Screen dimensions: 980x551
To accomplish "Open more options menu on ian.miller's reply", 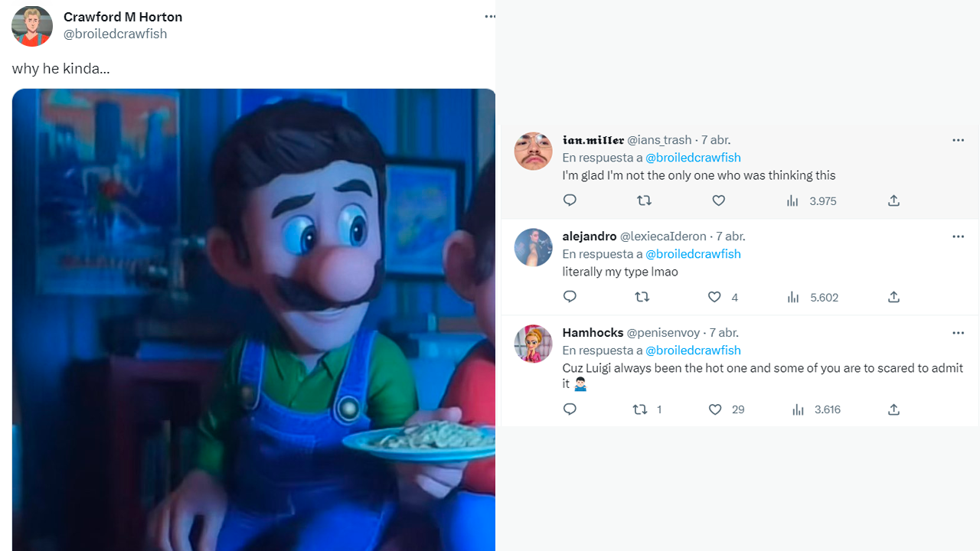I will [x=958, y=140].
